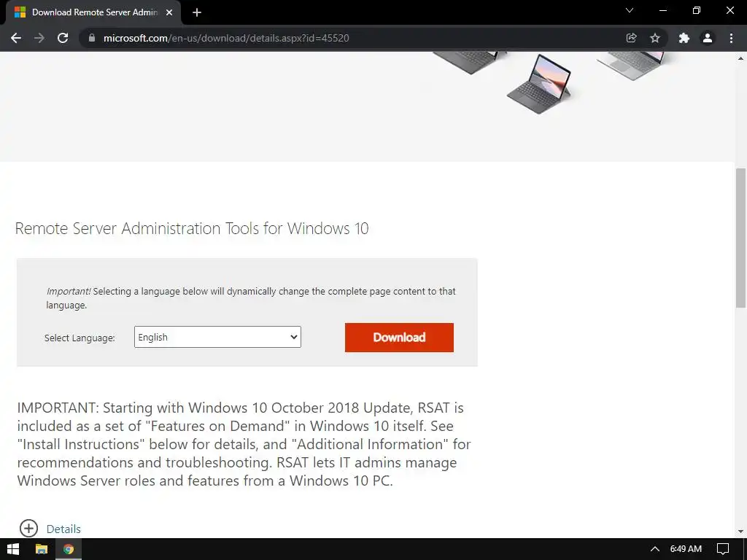Image resolution: width=747 pixels, height=560 pixels.
Task: Click the red Download button
Action: (399, 338)
